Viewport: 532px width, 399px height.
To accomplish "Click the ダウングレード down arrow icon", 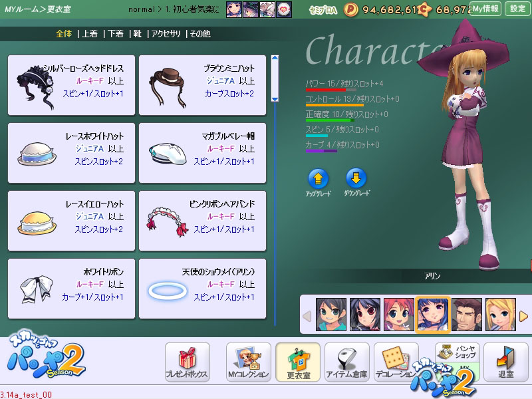I will 356,180.
